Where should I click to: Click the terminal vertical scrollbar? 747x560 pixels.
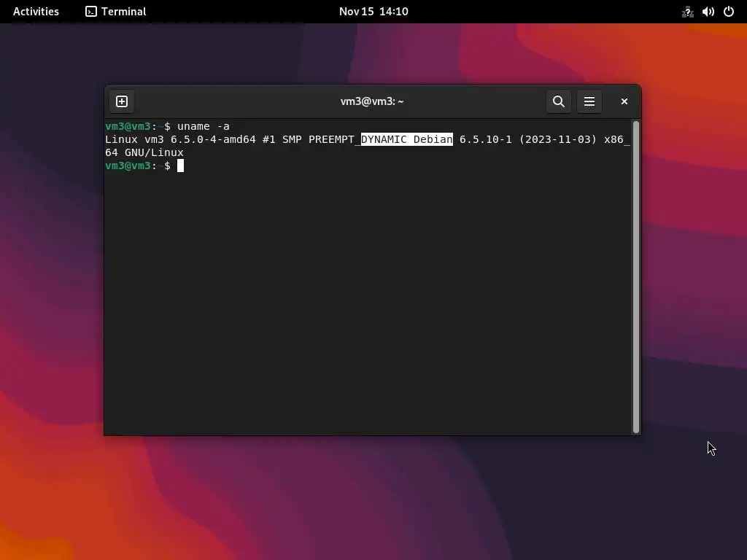click(x=635, y=276)
